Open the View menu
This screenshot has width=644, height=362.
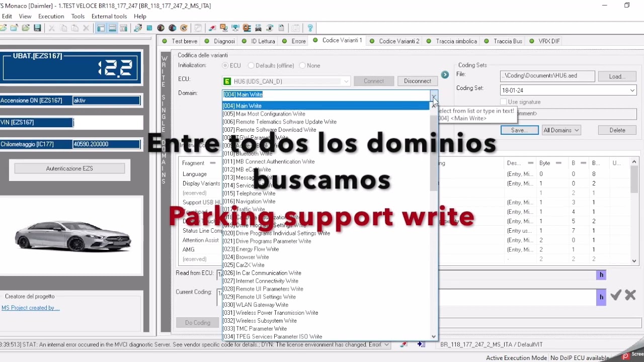point(25,16)
